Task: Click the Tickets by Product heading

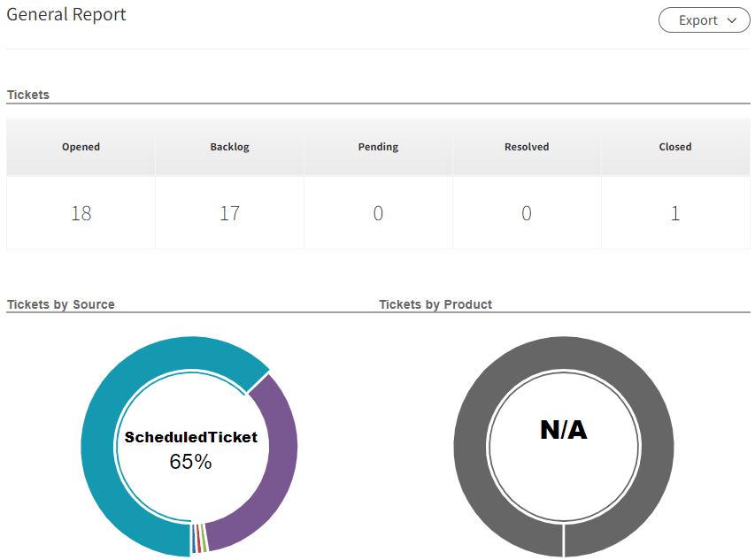Action: pos(435,304)
